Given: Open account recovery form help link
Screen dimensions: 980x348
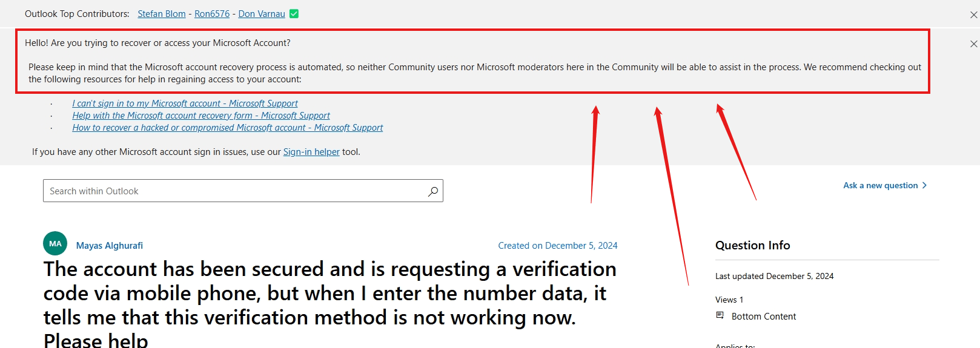Looking at the screenshot, I should tap(201, 116).
